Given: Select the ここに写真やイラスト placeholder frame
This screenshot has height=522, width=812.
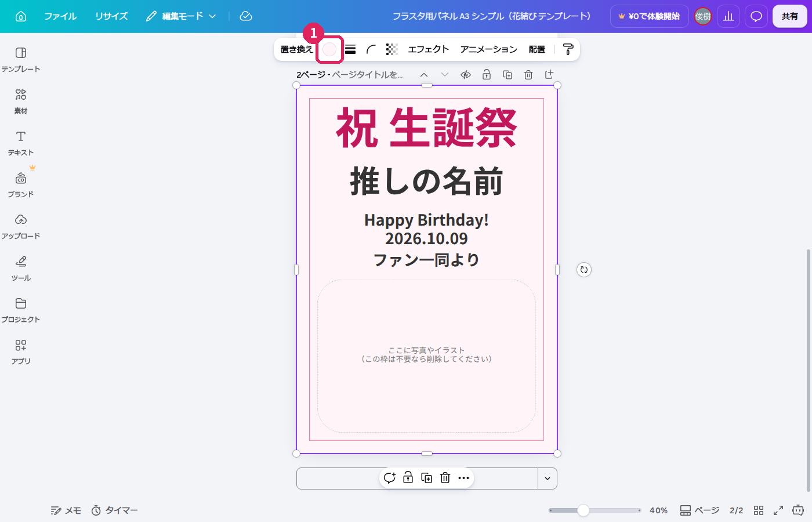Looking at the screenshot, I should pyautogui.click(x=426, y=356).
